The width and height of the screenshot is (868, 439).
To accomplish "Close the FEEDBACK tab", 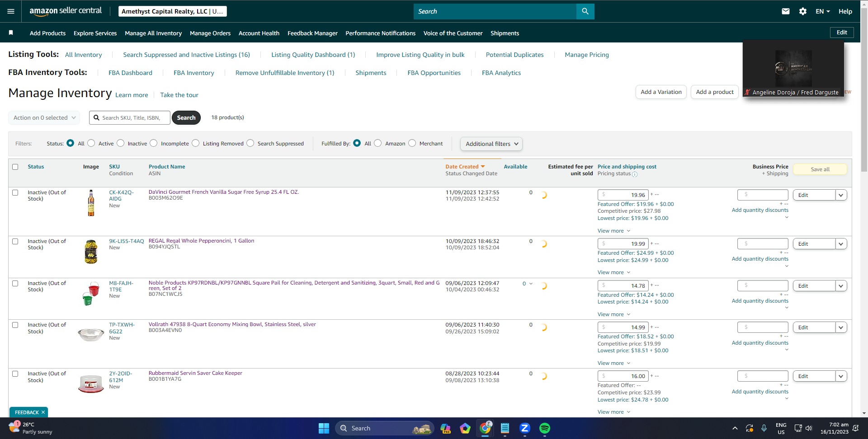I will (43, 412).
